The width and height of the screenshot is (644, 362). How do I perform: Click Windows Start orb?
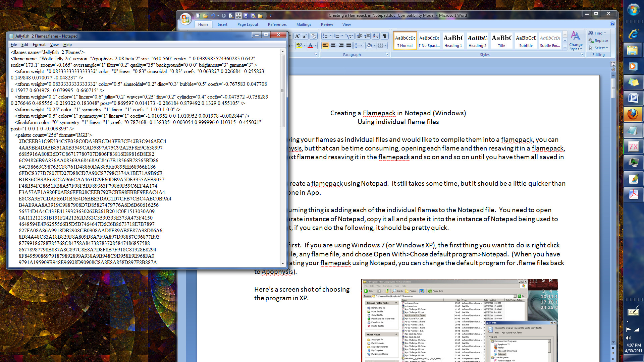pyautogui.click(x=633, y=10)
